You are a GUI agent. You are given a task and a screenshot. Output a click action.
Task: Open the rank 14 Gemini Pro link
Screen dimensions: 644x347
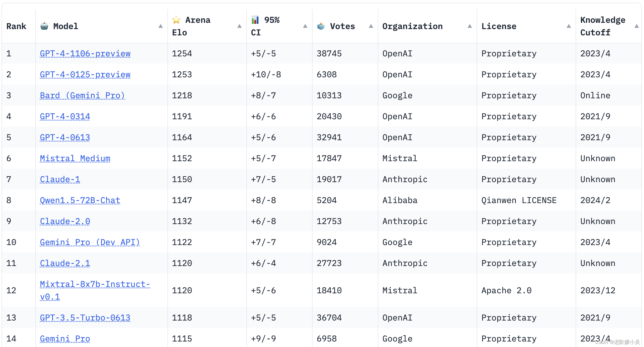point(65,339)
